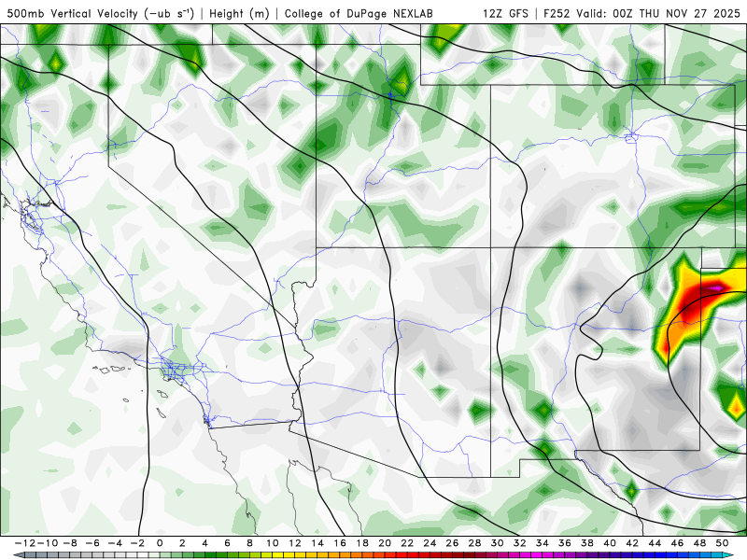Image resolution: width=747 pixels, height=560 pixels.
Task: Click the '-10' value on the color scale
Action: pos(46,543)
